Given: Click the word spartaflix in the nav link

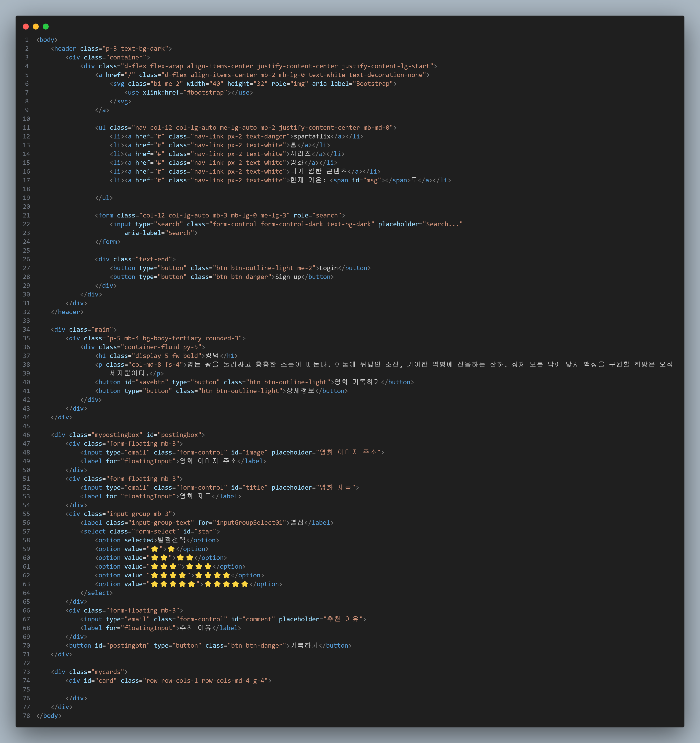Looking at the screenshot, I should 312,136.
